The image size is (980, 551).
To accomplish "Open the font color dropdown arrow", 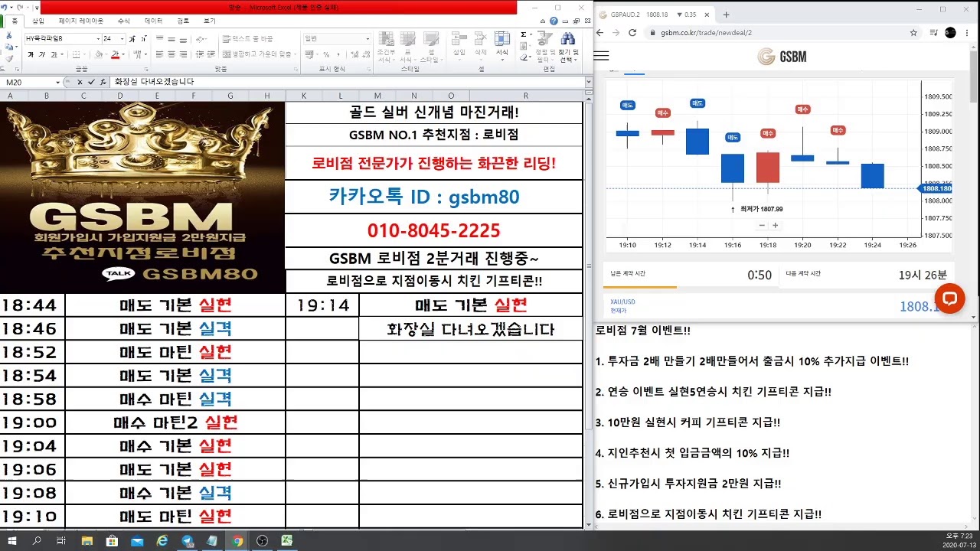I will coord(122,54).
